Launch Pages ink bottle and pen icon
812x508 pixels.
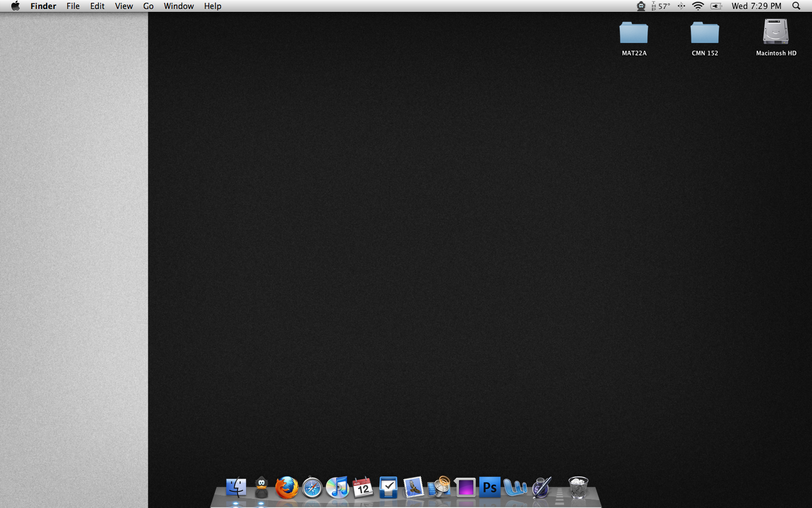click(x=541, y=488)
